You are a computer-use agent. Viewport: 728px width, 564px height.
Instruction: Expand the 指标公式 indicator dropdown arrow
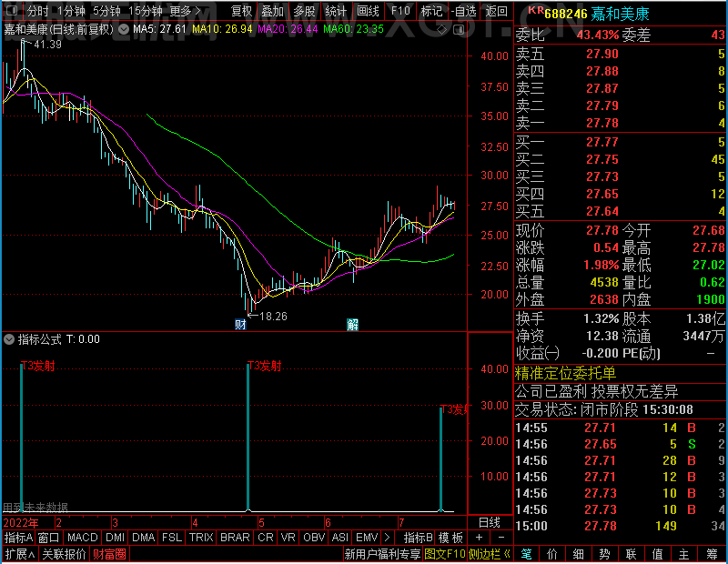tap(9, 339)
